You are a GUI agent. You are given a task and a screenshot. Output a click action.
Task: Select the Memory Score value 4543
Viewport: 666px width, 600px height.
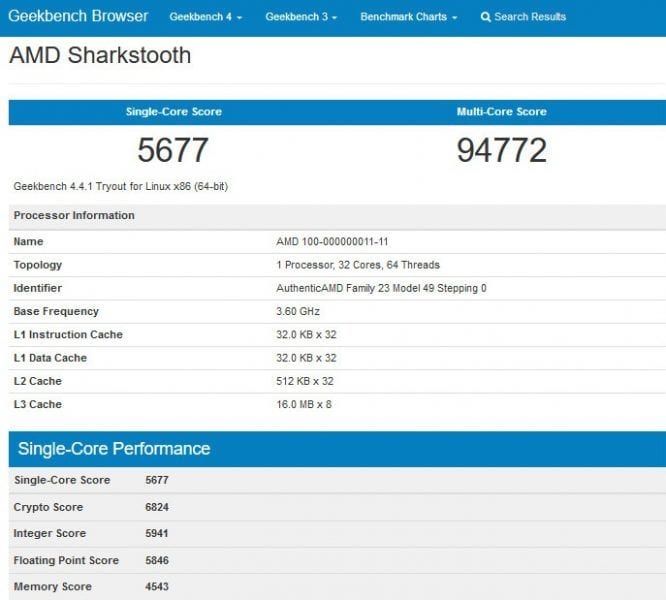[x=157, y=587]
